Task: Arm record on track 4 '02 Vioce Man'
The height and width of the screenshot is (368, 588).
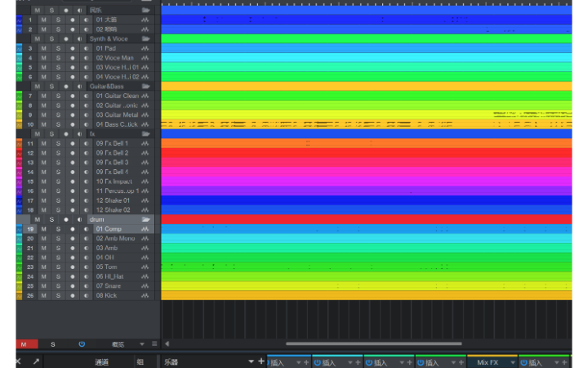Action: click(73, 58)
